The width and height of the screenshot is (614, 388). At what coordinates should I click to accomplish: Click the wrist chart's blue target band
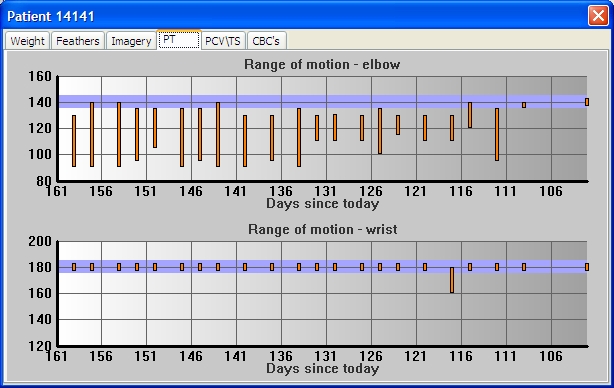click(x=323, y=266)
